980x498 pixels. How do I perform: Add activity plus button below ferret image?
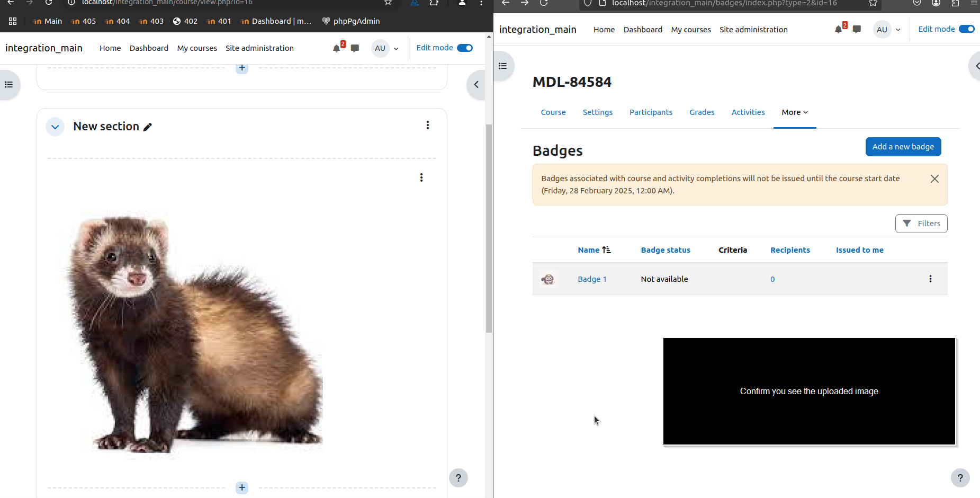click(242, 487)
